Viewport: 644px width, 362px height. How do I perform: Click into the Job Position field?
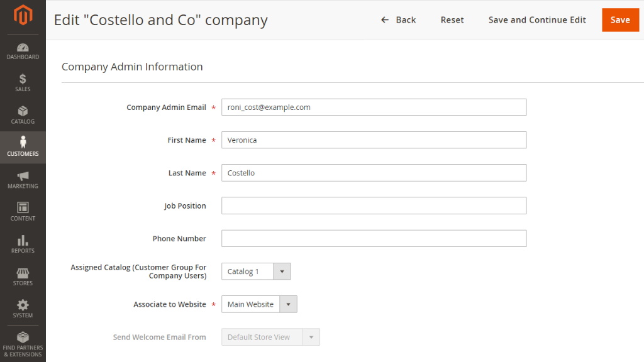tap(374, 206)
